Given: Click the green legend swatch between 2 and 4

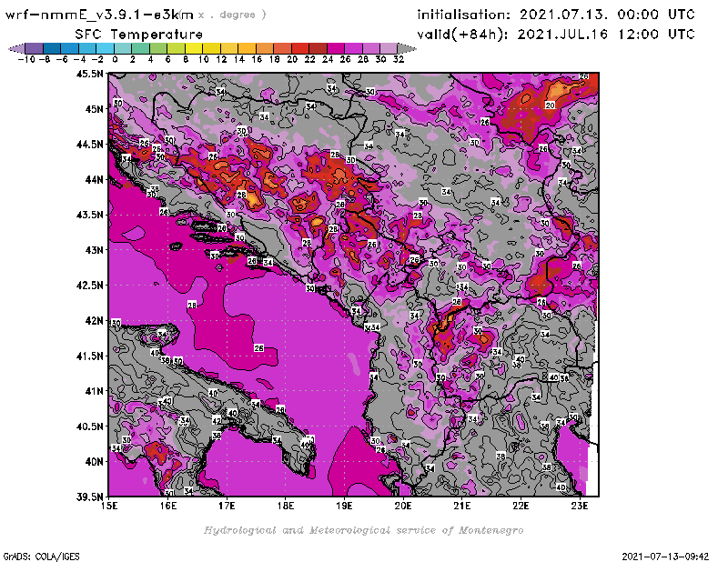Looking at the screenshot, I should click(x=141, y=49).
